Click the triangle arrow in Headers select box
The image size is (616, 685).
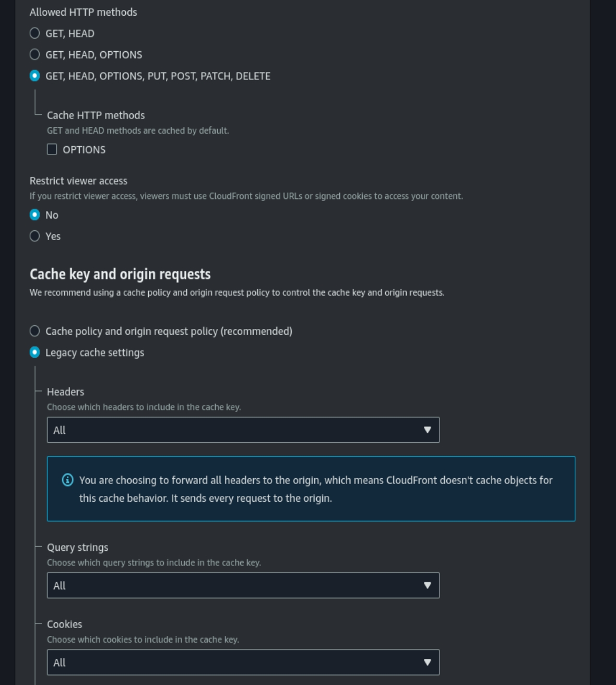point(428,430)
